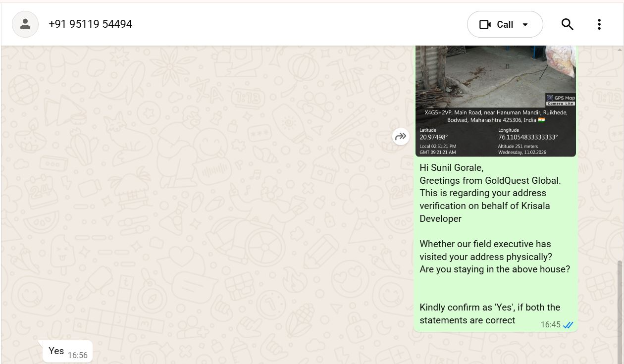
Task: Select the 'Yes' reply message
Action: (x=56, y=351)
